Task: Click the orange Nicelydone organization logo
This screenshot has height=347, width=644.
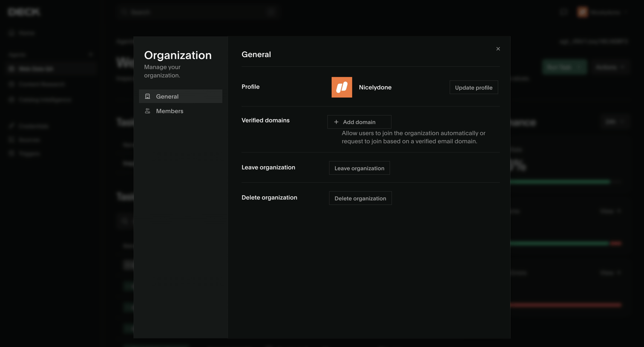Action: [342, 87]
